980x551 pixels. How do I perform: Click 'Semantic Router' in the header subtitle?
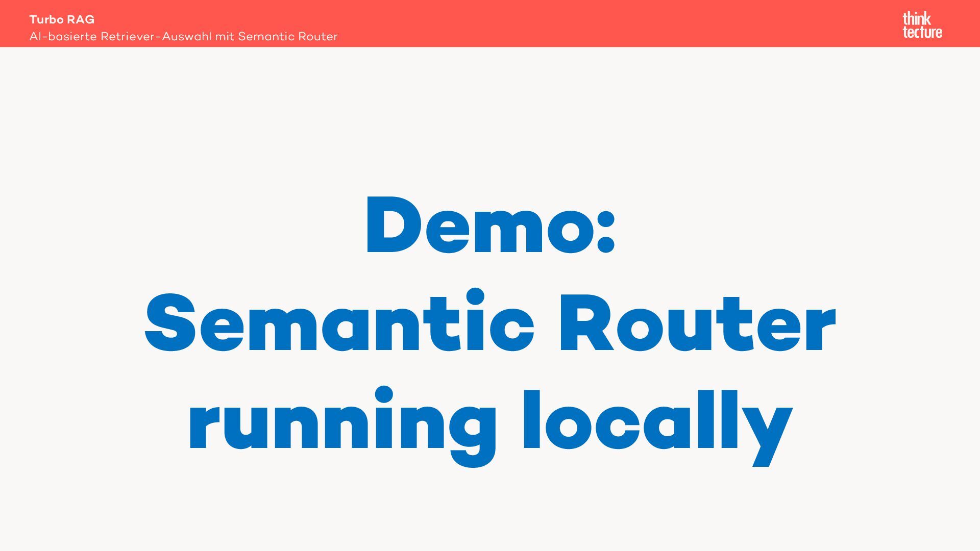coord(287,37)
